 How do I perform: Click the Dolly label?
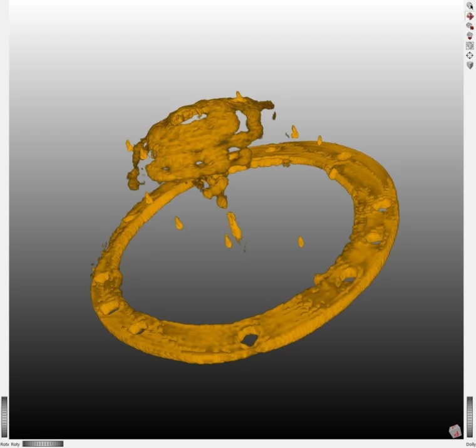470,444
